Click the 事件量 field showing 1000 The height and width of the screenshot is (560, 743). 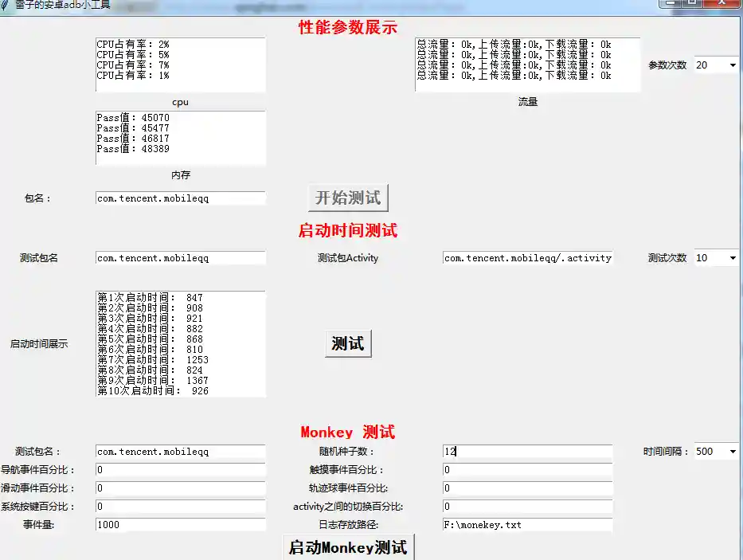(x=179, y=524)
